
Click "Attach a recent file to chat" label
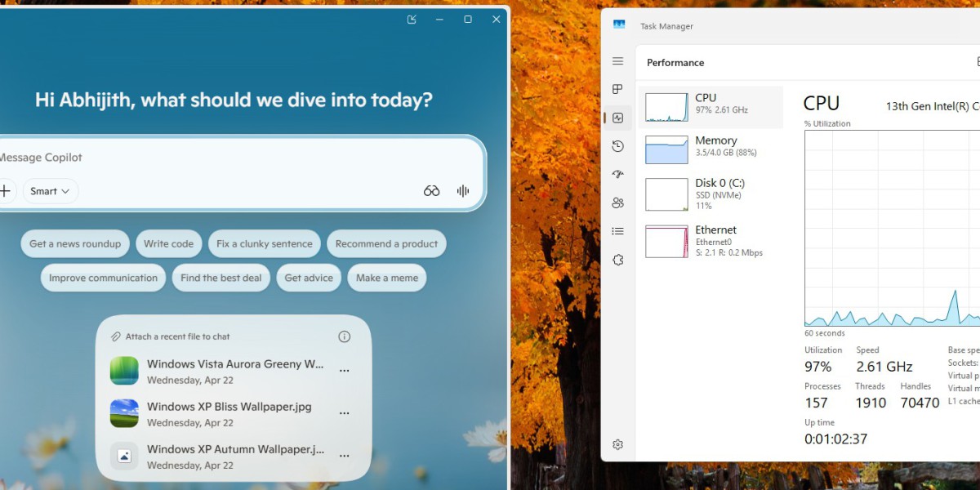(x=177, y=336)
